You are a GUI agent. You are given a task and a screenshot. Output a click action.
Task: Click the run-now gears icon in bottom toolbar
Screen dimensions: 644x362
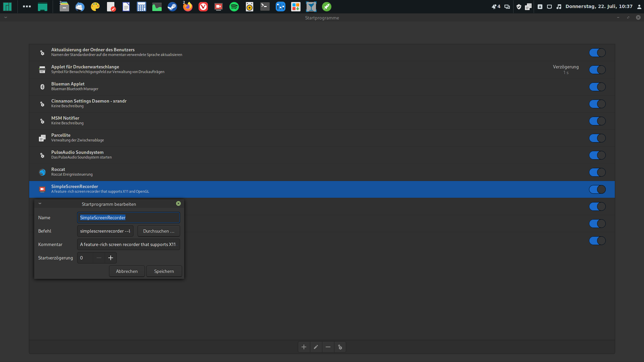[340, 347]
